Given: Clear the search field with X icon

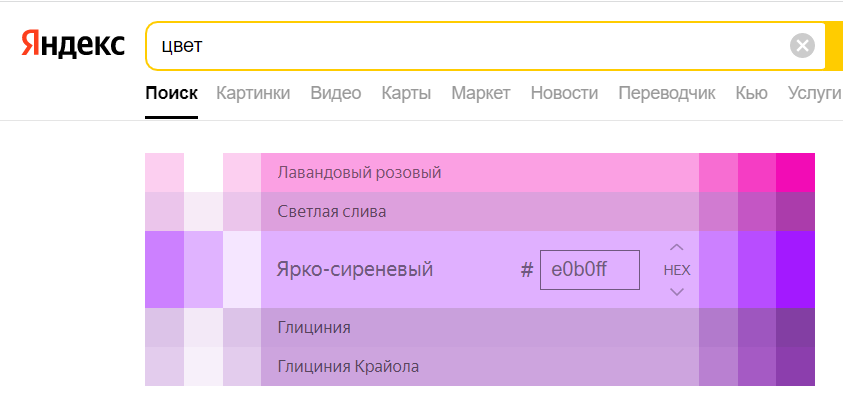Looking at the screenshot, I should (x=802, y=46).
